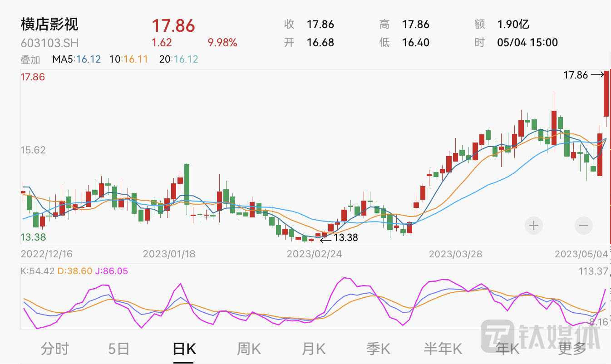Expand the 更多 options tab
The width and height of the screenshot is (611, 364).
572,349
